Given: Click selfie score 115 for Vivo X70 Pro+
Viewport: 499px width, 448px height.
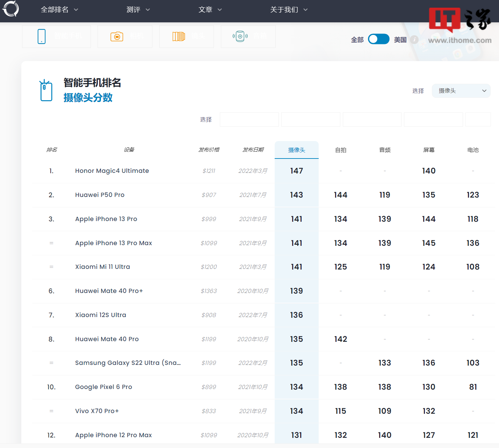Looking at the screenshot, I should click(x=341, y=411).
